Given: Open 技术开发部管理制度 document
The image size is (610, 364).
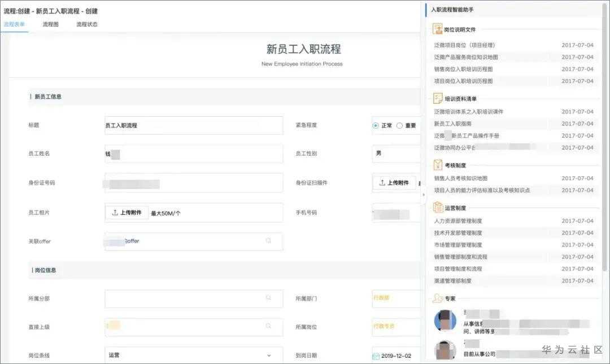Looking at the screenshot, I should pos(458,233).
